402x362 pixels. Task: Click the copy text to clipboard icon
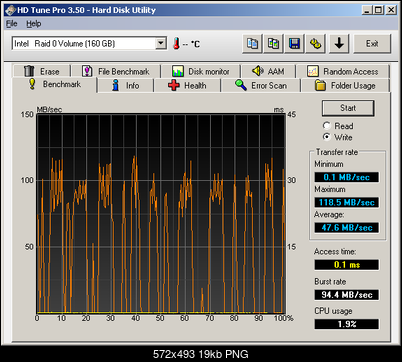(252, 44)
